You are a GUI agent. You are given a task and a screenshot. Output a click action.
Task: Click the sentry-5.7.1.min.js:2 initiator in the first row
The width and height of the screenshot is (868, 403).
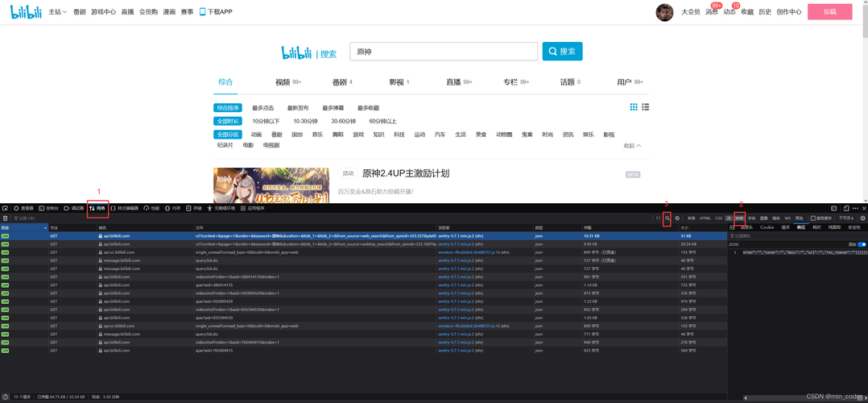click(x=457, y=235)
